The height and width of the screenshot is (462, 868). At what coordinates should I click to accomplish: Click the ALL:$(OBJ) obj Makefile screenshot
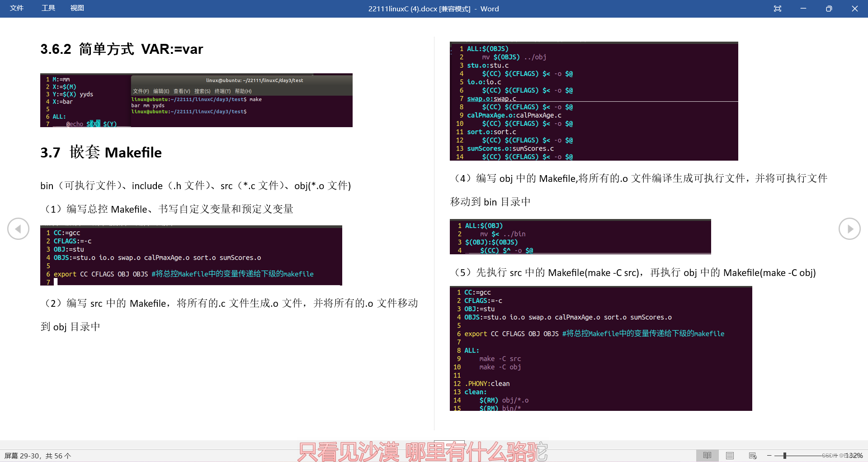[580, 237]
